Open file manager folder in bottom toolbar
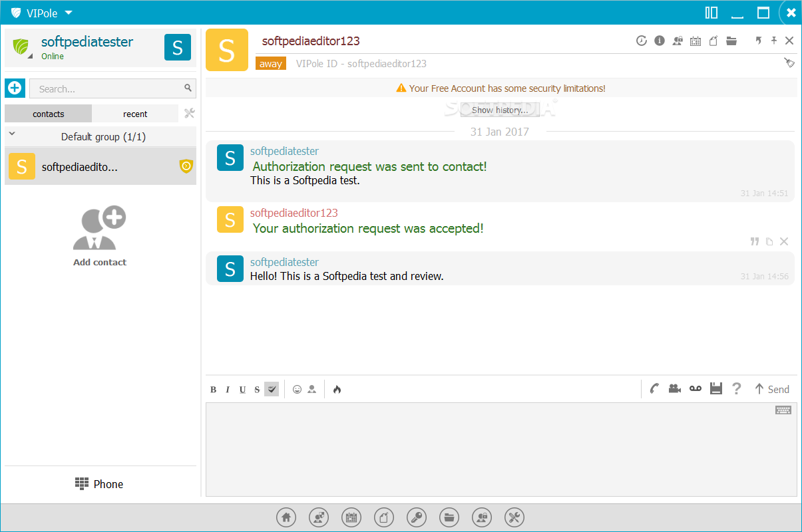Image resolution: width=802 pixels, height=532 pixels. pos(449,517)
